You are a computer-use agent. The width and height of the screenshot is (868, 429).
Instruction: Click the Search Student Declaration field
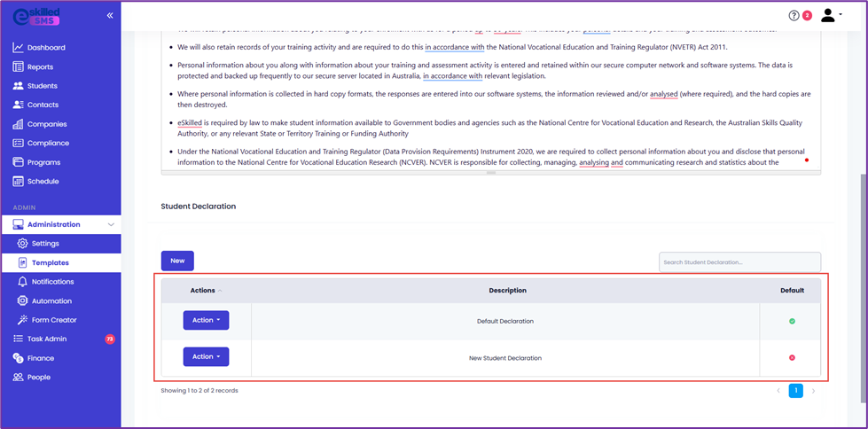pyautogui.click(x=739, y=261)
